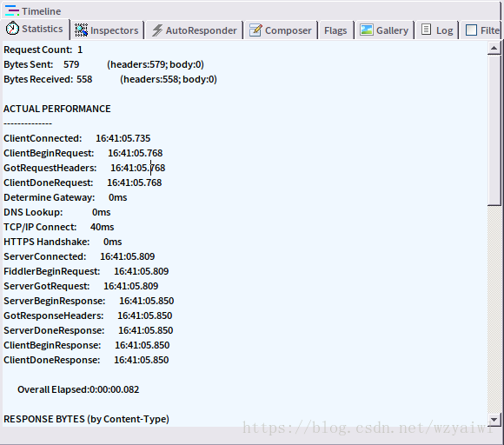Click the Bytes Sent: 579 line

[x=103, y=64]
